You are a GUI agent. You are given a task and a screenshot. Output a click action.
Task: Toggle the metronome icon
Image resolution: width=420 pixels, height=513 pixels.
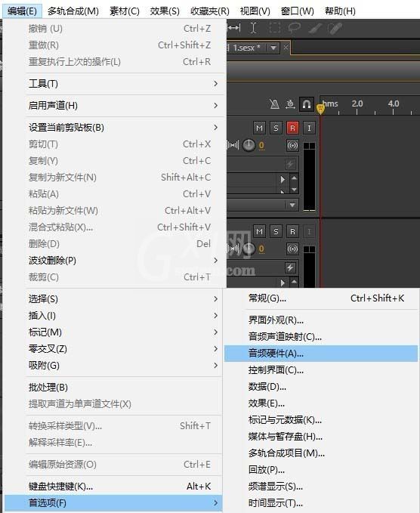[274, 104]
